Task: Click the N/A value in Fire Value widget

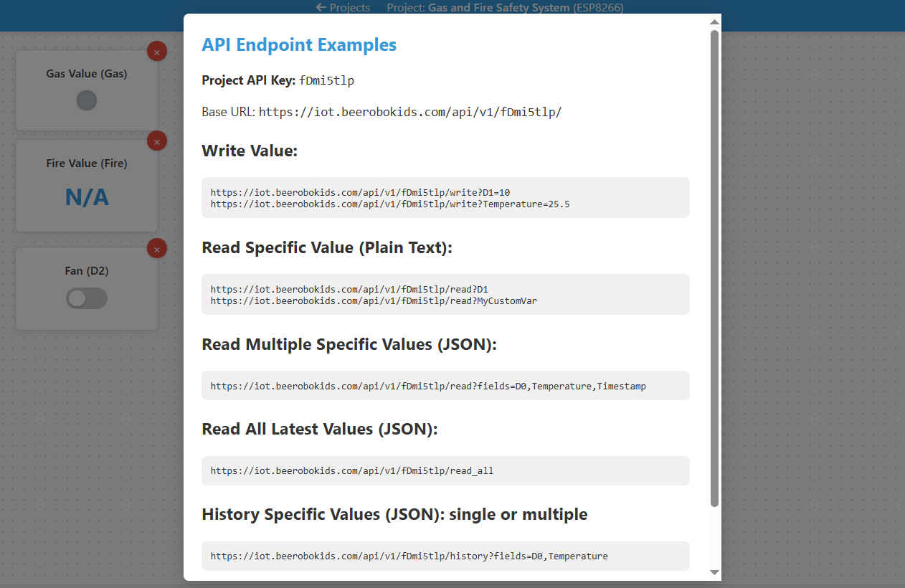Action: tap(87, 196)
